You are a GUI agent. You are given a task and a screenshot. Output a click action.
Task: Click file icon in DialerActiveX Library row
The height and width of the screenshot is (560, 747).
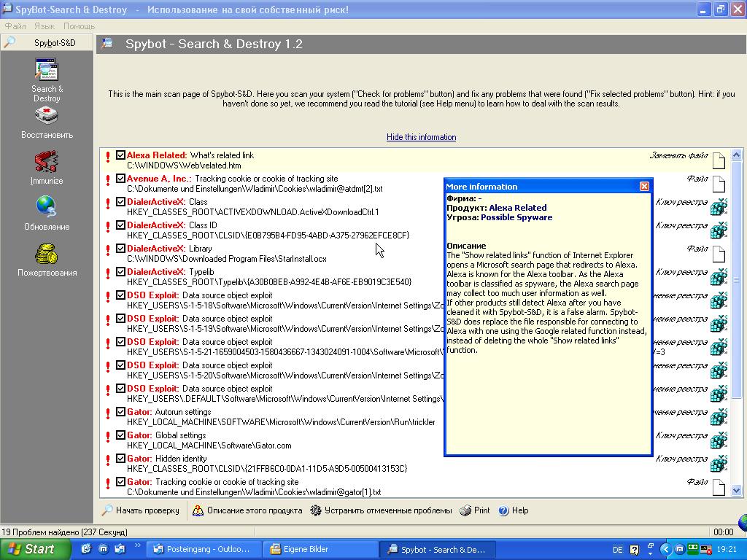[x=719, y=254]
